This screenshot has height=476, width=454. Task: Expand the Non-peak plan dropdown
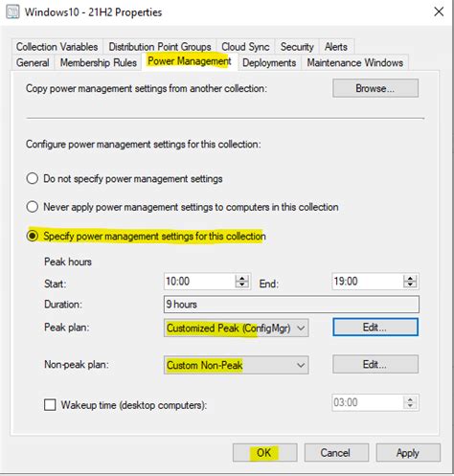point(237,365)
